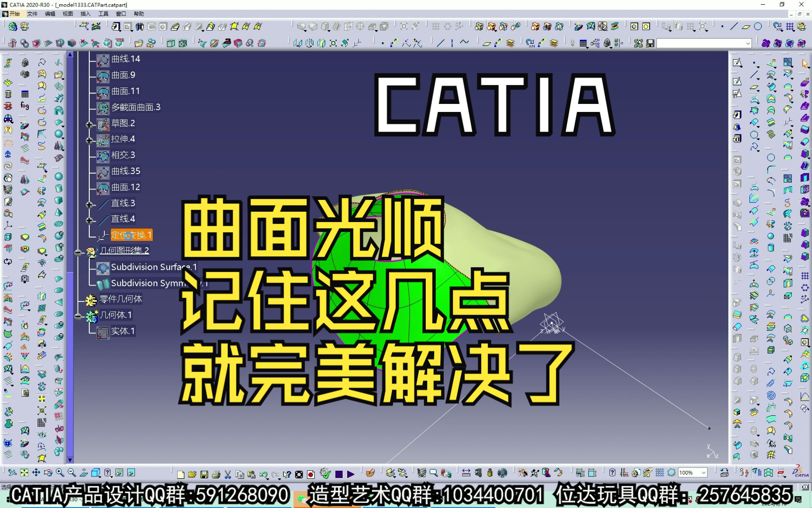Screen dimensions: 812x508
Task: Click the Play macro triangle icon
Action: click(x=351, y=474)
